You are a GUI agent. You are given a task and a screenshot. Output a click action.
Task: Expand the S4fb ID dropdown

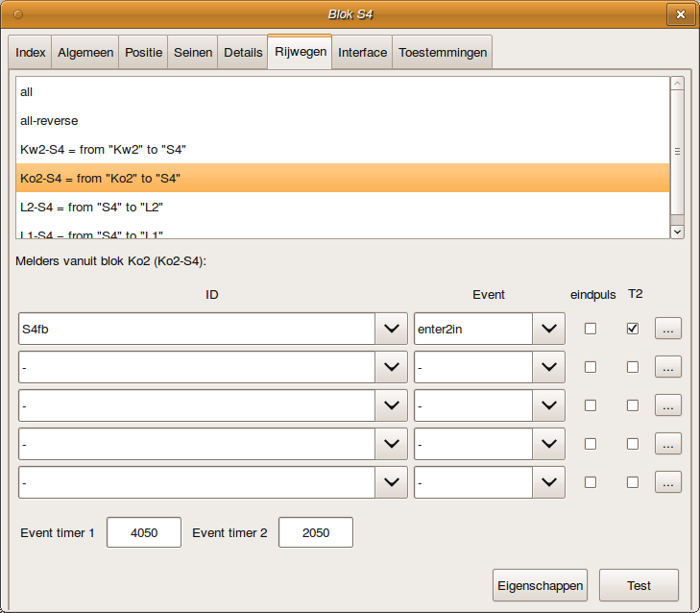pos(390,329)
